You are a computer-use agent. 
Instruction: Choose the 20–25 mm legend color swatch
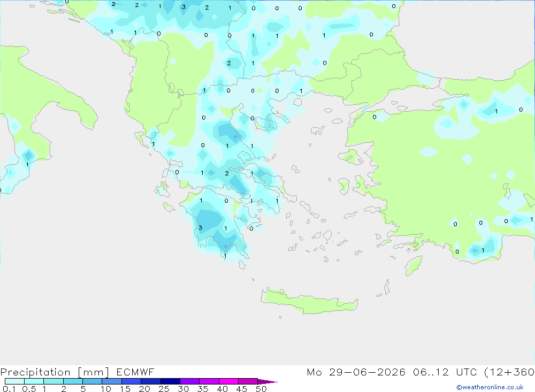150,381
